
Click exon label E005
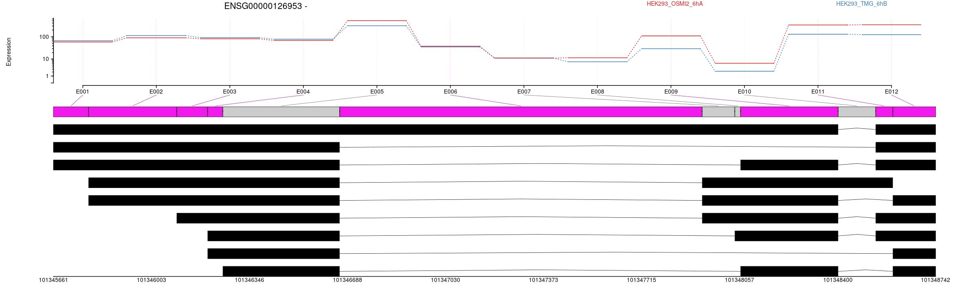click(x=377, y=92)
